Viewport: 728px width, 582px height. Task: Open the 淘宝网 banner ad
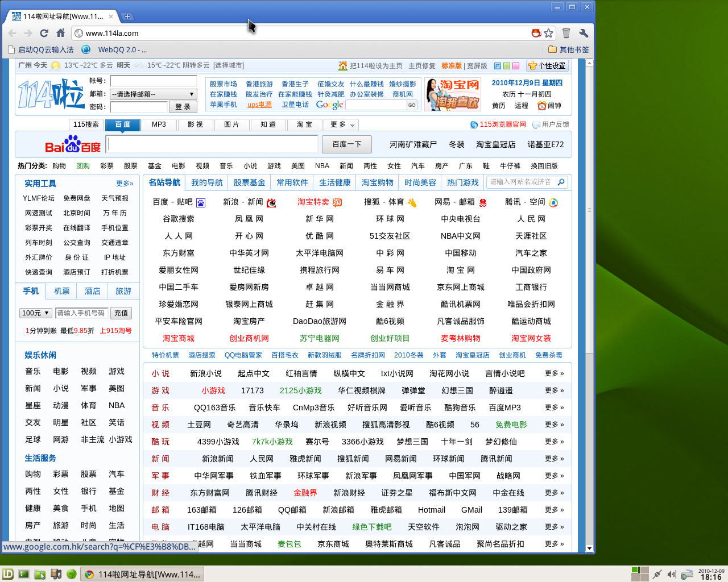coord(453,94)
